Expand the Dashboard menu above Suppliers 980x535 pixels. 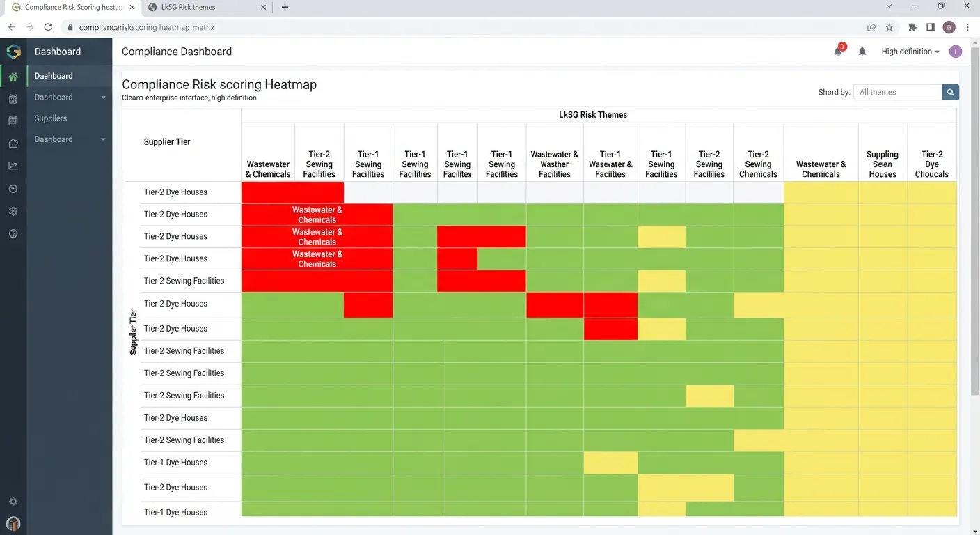point(70,98)
